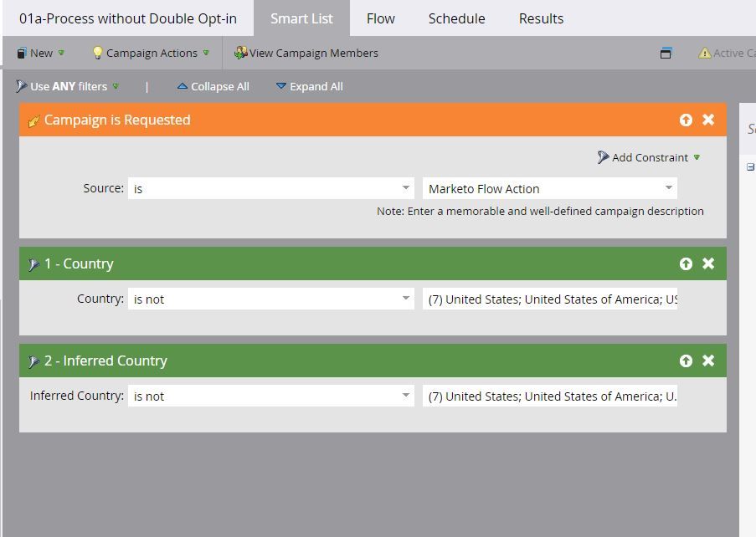Open the New dropdown menu
This screenshot has width=756, height=537.
tap(40, 53)
